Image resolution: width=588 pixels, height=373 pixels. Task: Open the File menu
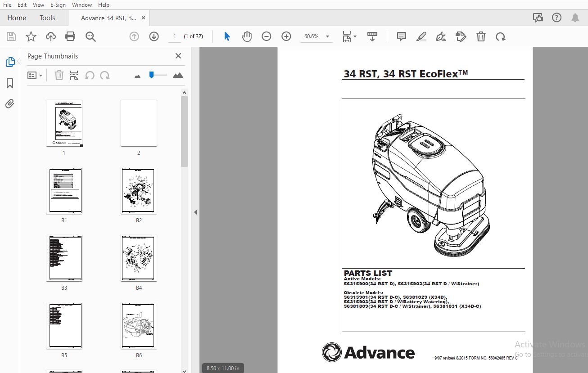point(7,4)
